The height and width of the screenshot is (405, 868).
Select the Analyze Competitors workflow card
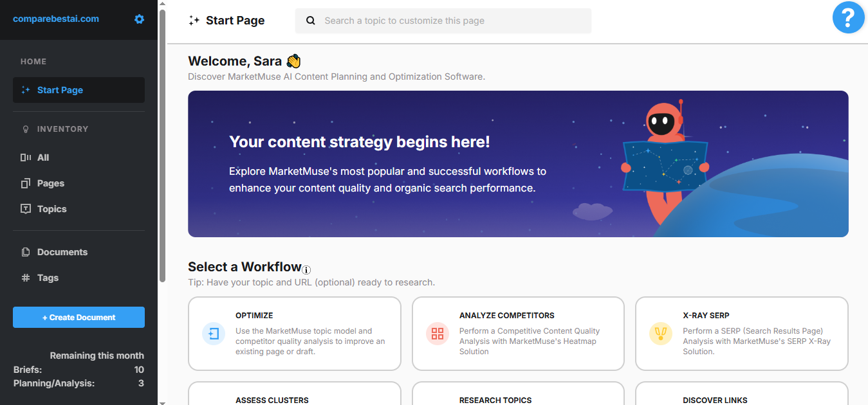click(518, 334)
